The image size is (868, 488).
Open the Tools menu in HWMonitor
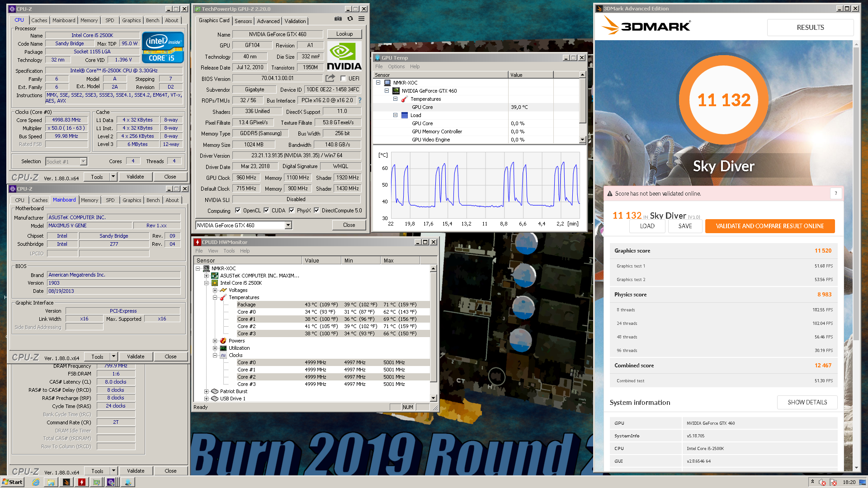[229, 251]
